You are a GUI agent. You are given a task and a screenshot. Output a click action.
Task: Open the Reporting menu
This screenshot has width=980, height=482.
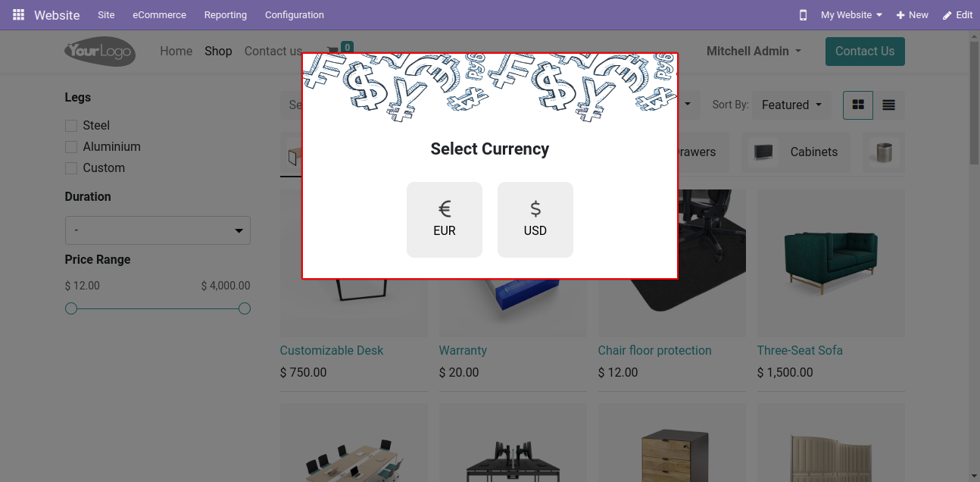pos(226,15)
